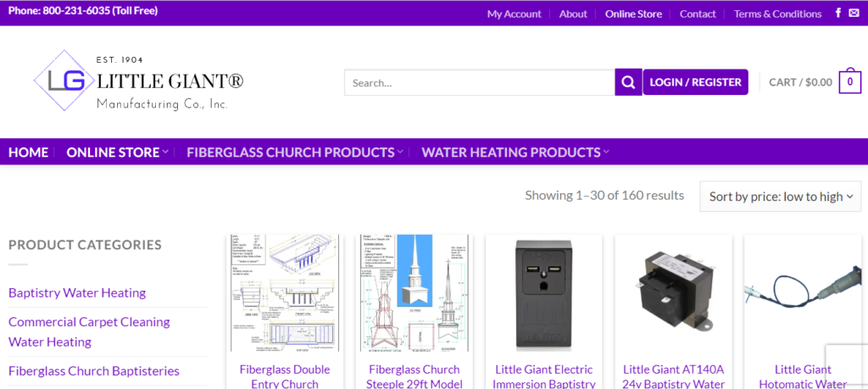Expand Water Heating Products menu

(x=515, y=153)
